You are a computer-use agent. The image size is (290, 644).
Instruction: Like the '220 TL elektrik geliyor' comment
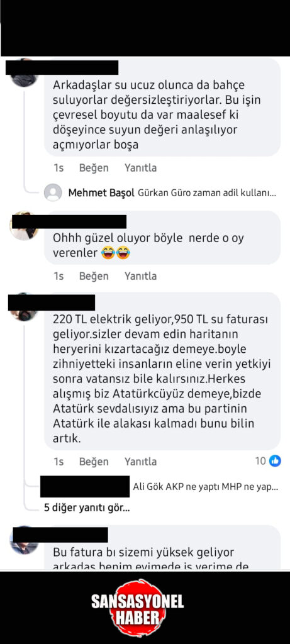[x=94, y=462]
